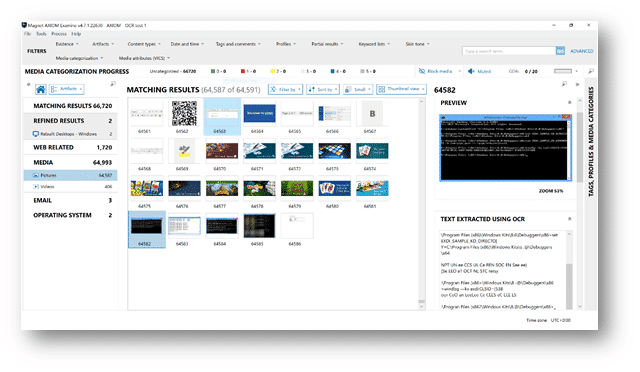Screen dimensions: 640x372
Task: Go to the Home view icon
Action: click(40, 89)
